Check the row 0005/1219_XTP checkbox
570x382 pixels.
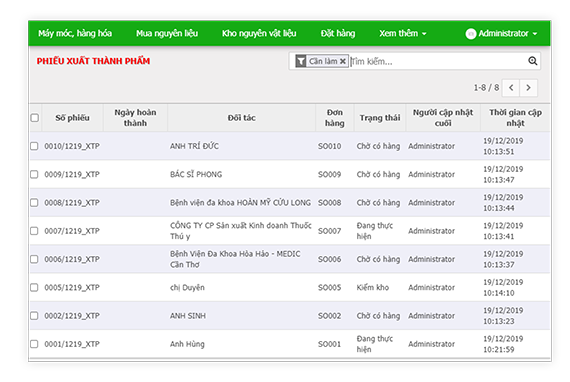[x=34, y=287]
